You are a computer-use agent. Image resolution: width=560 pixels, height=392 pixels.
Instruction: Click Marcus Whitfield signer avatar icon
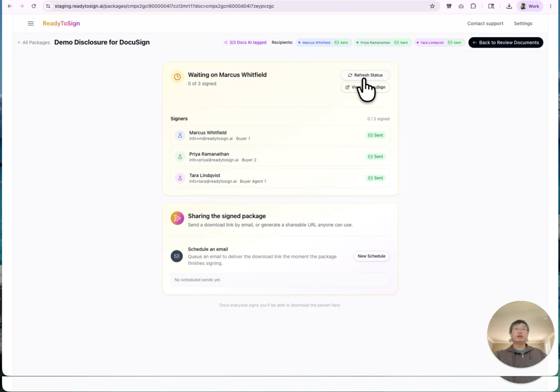(180, 135)
